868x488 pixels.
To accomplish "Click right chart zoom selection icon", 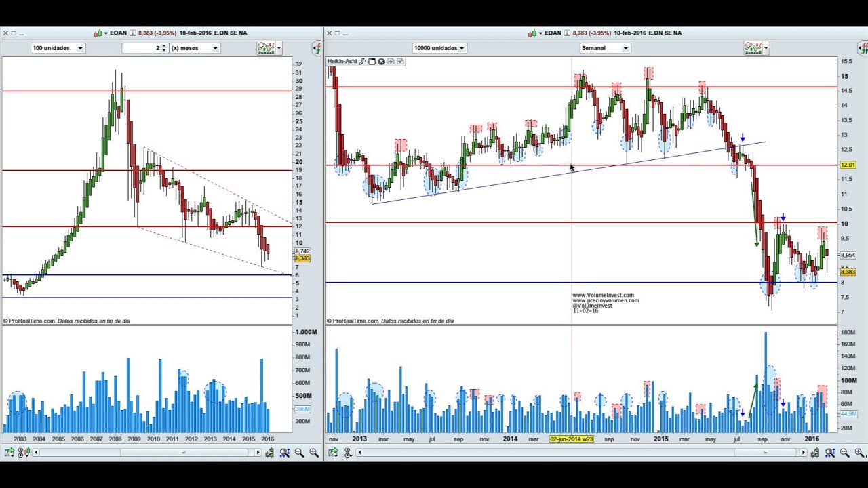I will (x=831, y=453).
